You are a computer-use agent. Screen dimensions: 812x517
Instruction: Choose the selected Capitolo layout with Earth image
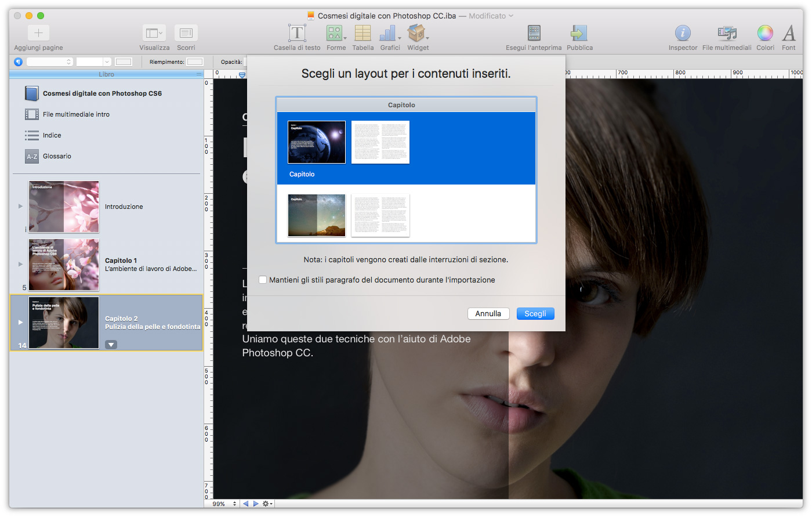[x=317, y=142]
